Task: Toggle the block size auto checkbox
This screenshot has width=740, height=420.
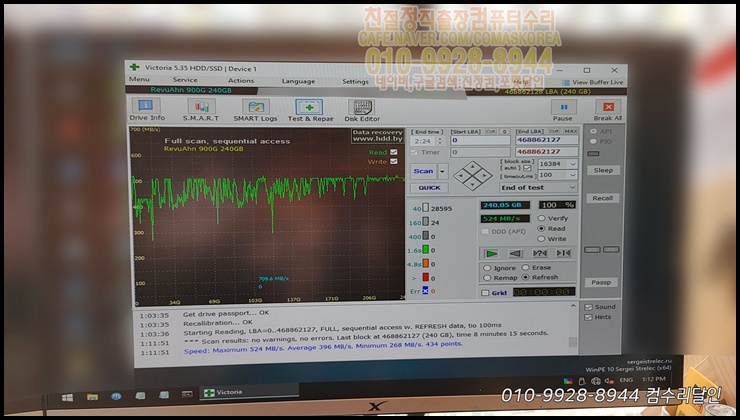Action: 527,168
